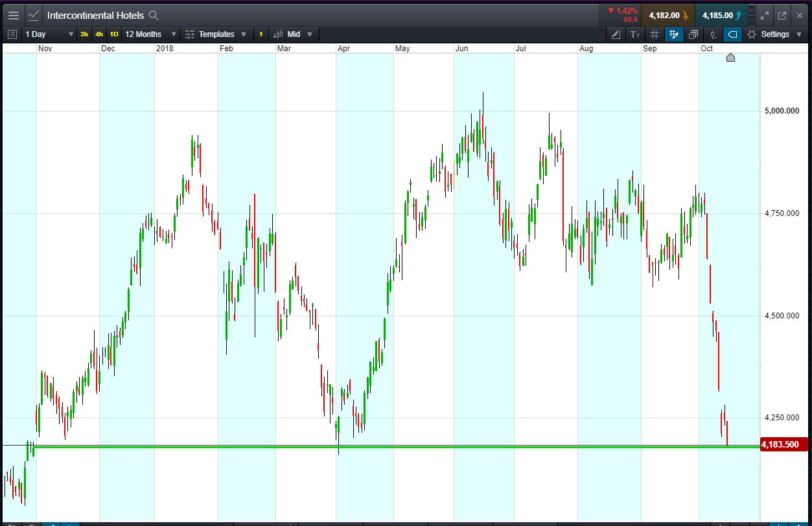The image size is (812, 526).
Task: Click the Nov label on time axis
Action: pos(45,49)
